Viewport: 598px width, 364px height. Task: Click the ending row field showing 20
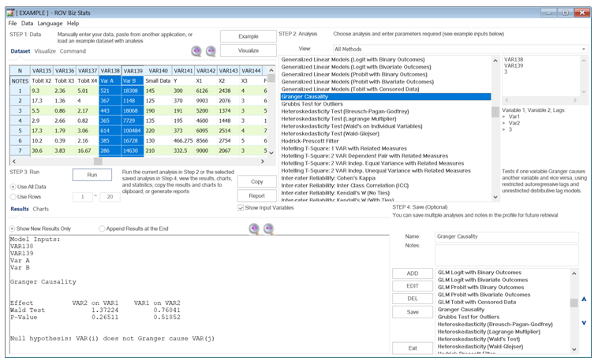110,197
